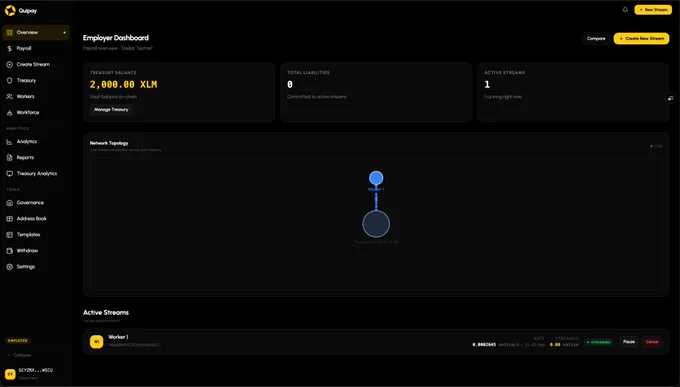
Task: Click the Treasury Analytics monitor icon
Action: [x=10, y=174]
